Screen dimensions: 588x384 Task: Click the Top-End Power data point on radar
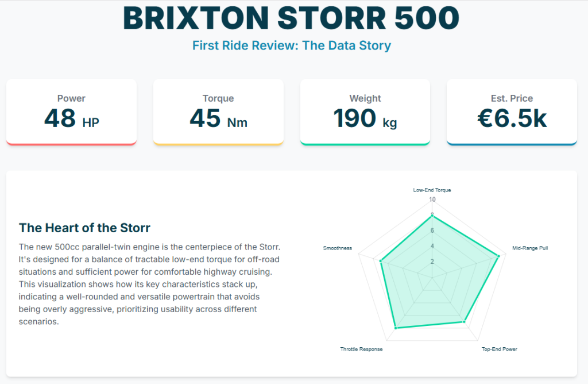[x=464, y=322]
